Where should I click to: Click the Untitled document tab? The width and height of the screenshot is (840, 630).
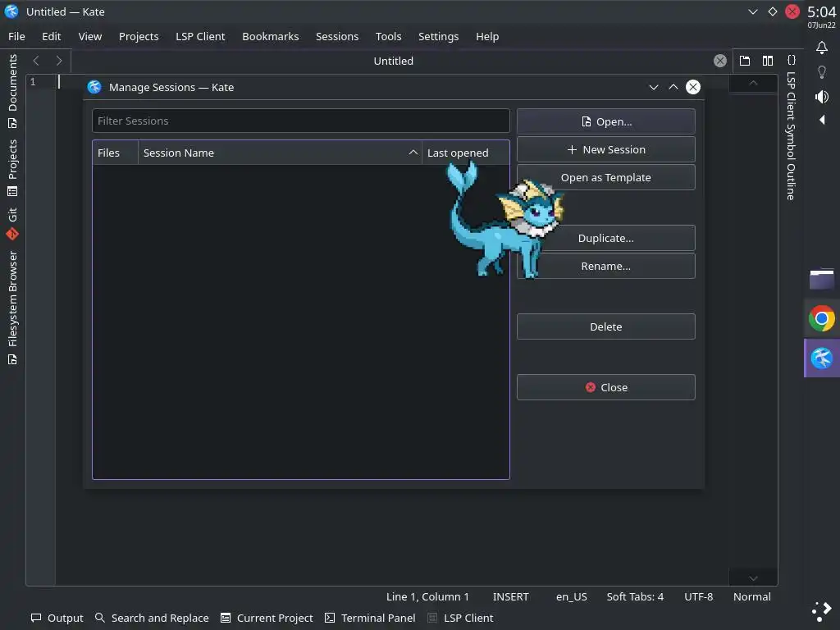point(393,61)
